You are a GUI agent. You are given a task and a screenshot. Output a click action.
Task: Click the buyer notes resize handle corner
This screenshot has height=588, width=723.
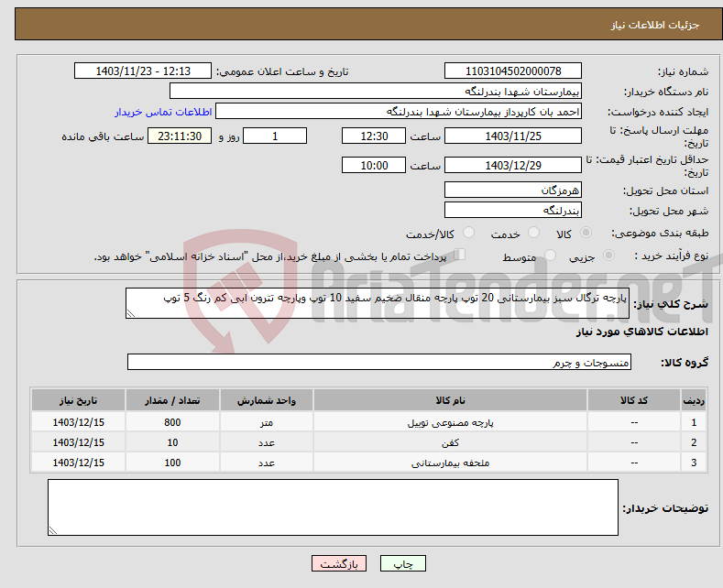[52, 530]
